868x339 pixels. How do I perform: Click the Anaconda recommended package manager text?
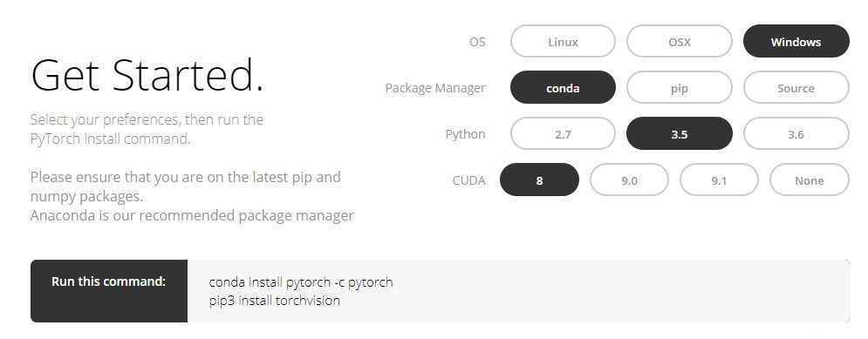coord(192,215)
